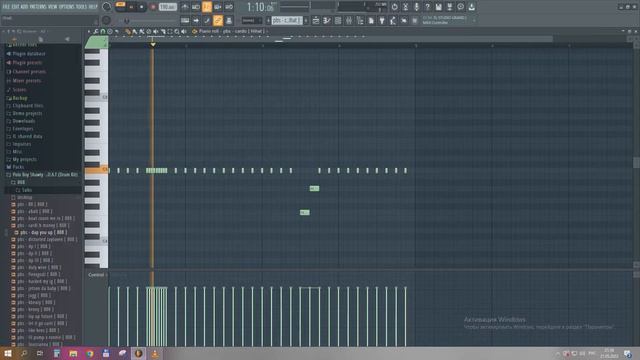Click the render-to-audio icon beside save
This screenshot has width=640, height=360.
pyautogui.click(x=449, y=7)
